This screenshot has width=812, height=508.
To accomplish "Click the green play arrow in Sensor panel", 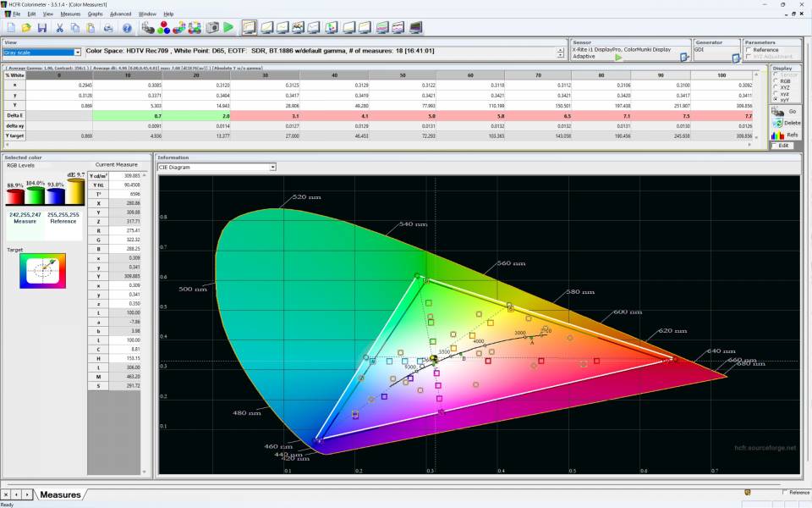I will click(618, 57).
